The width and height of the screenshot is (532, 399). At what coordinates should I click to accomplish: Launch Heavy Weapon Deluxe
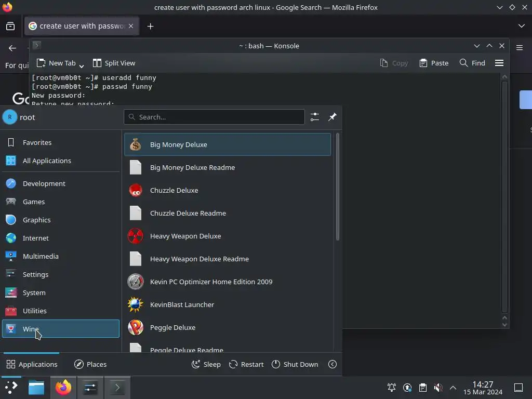(x=228, y=236)
